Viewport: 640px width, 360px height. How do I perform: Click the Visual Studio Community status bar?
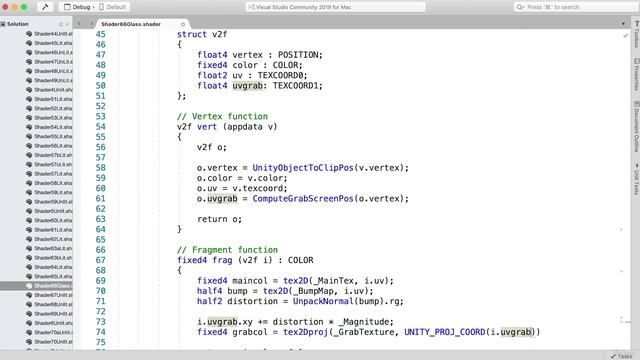click(x=335, y=7)
